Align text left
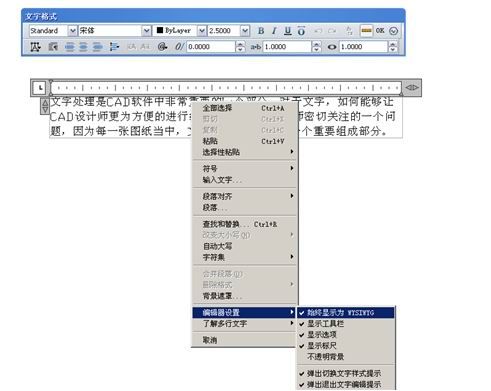The width and height of the screenshot is (491, 391). click(69, 47)
